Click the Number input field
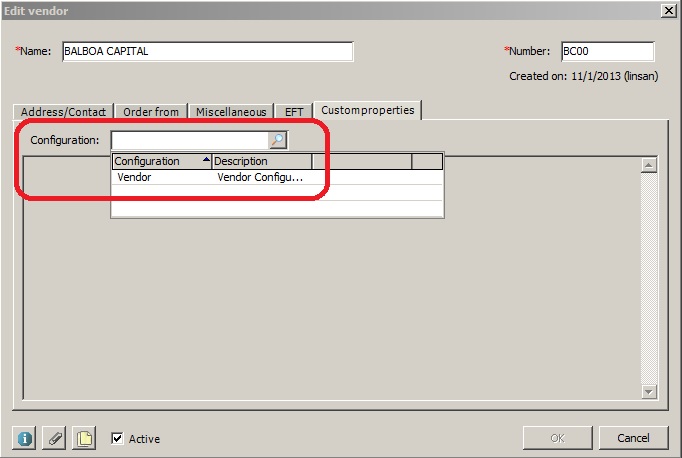This screenshot has width=682, height=458. 608,51
